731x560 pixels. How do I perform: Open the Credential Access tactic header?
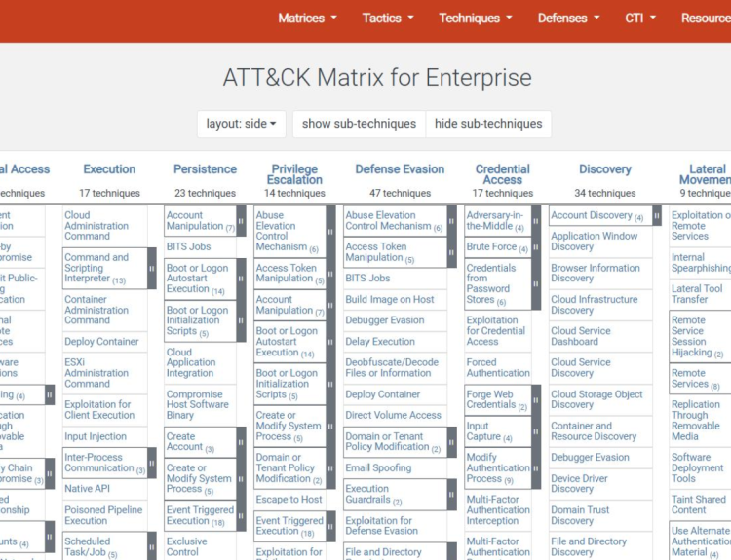503,174
